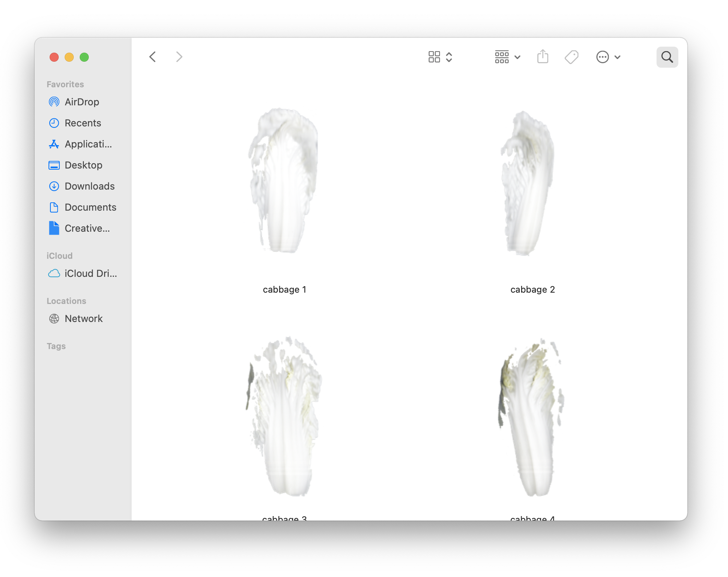This screenshot has width=728, height=577.
Task: Click the AirDrop radar icon
Action: (x=54, y=102)
